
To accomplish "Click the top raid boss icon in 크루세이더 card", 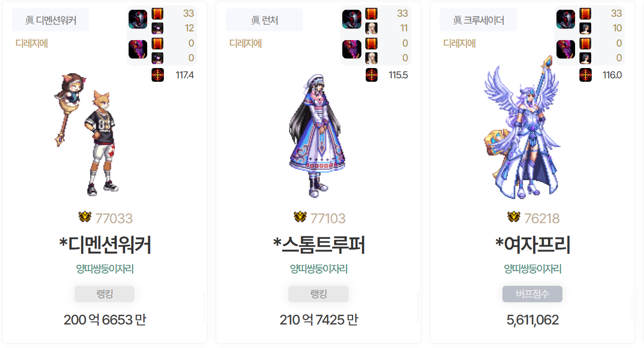I will point(566,19).
